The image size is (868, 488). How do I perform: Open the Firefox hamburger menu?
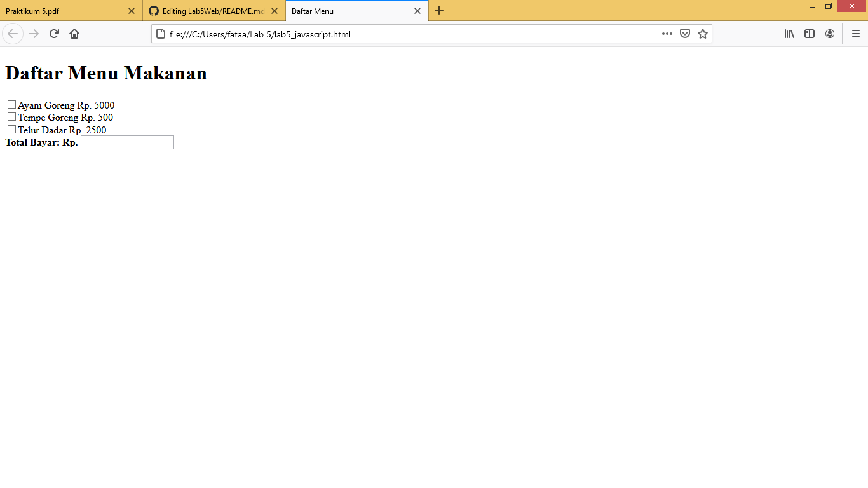tap(855, 34)
